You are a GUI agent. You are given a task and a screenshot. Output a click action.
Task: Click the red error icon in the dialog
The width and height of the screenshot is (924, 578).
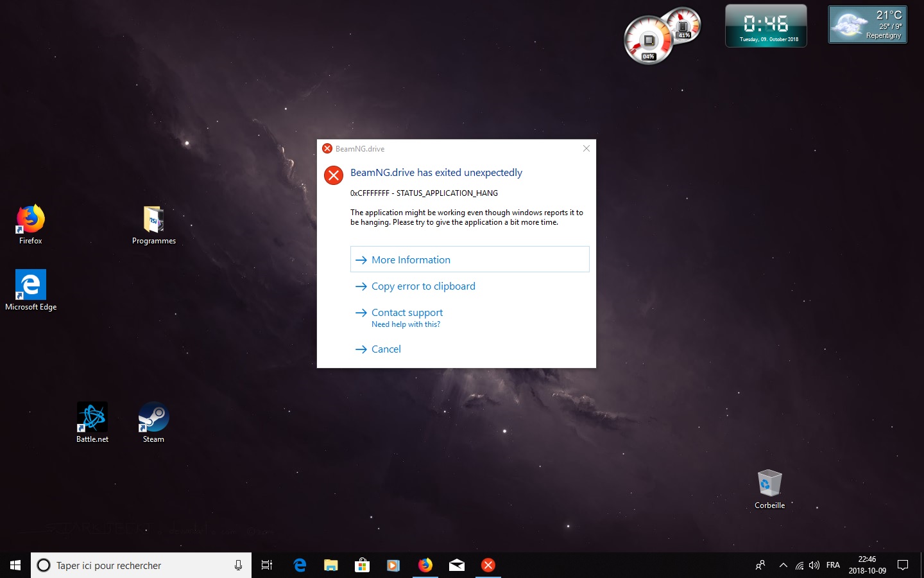tap(334, 175)
